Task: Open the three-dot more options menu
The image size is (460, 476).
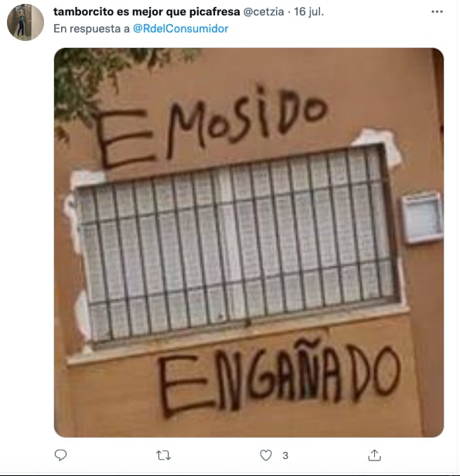Action: 437,12
